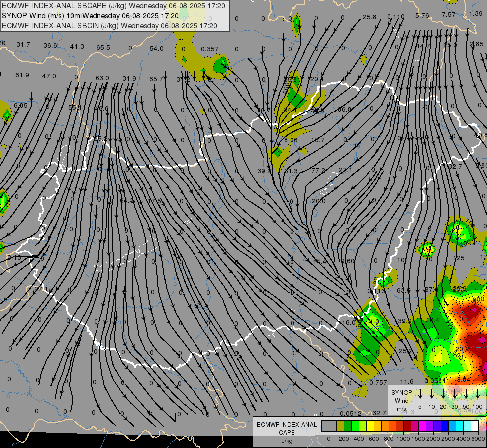The width and height of the screenshot is (487, 448).
Task: Click the 25.2 value on the map
Action: point(406,351)
